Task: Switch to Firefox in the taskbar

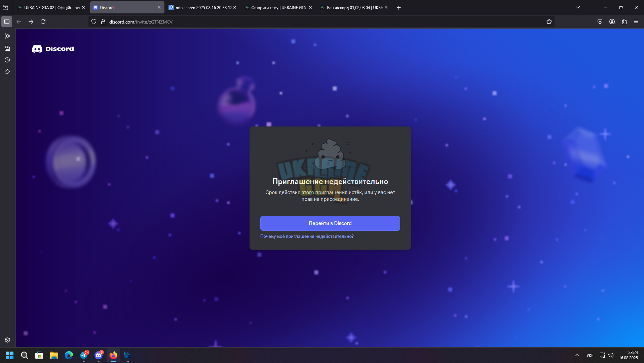Action: point(113,355)
